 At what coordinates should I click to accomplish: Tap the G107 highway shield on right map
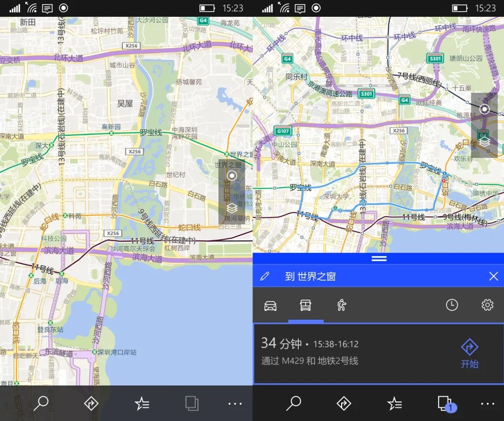pyautogui.click(x=283, y=131)
